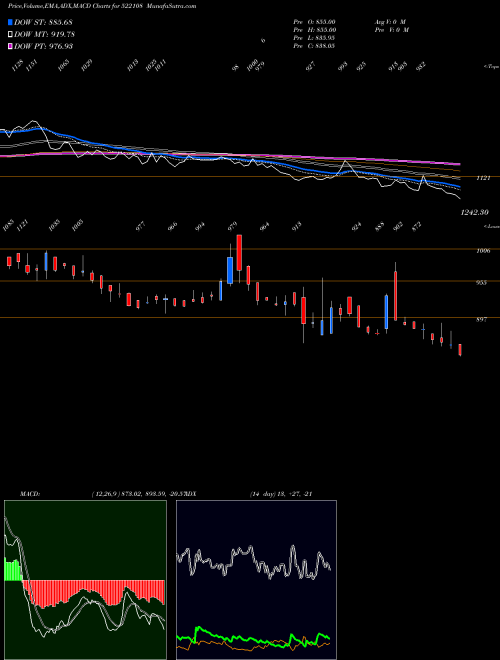
Task: Click the 1121 price level label
Action: tap(484, 178)
